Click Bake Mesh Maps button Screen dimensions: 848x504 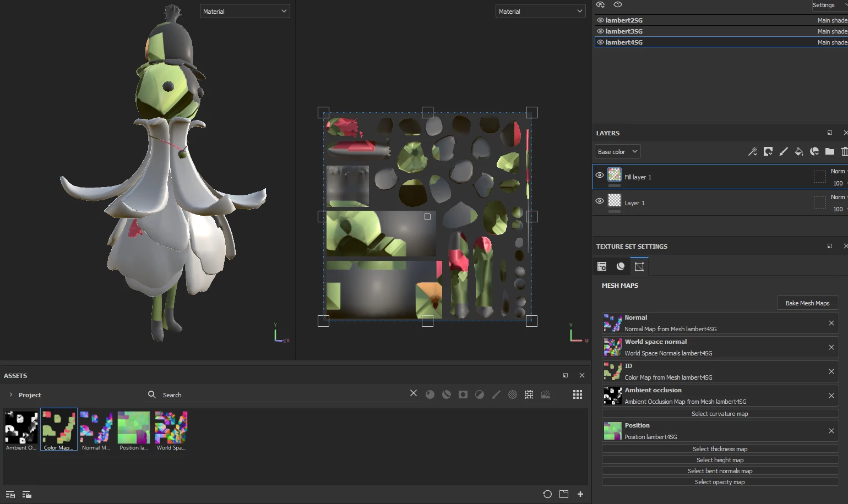pos(808,303)
